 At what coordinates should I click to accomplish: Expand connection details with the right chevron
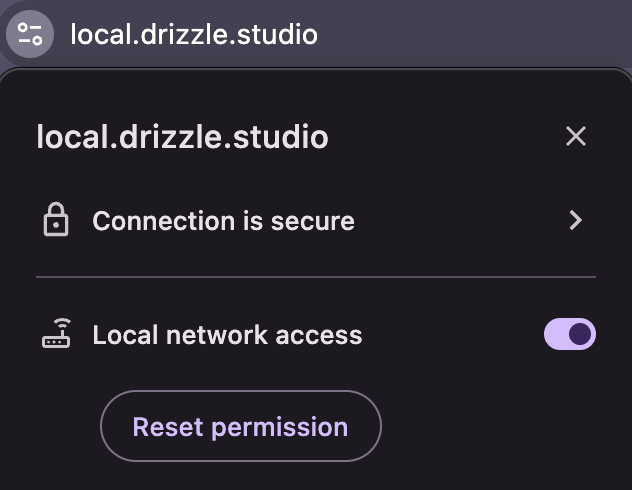point(575,220)
